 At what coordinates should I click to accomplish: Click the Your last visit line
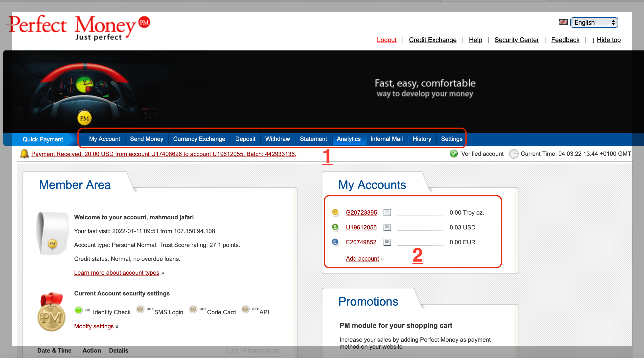(145, 231)
